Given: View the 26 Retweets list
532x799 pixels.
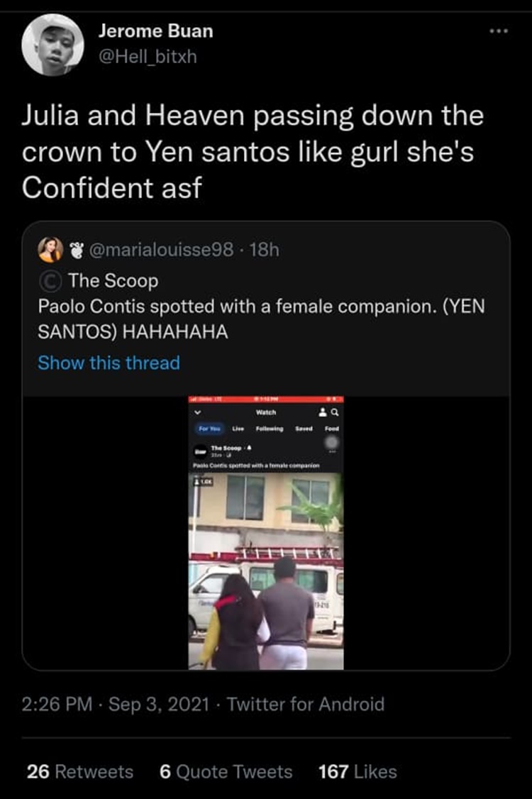Looking at the screenshot, I should pos(79,771).
